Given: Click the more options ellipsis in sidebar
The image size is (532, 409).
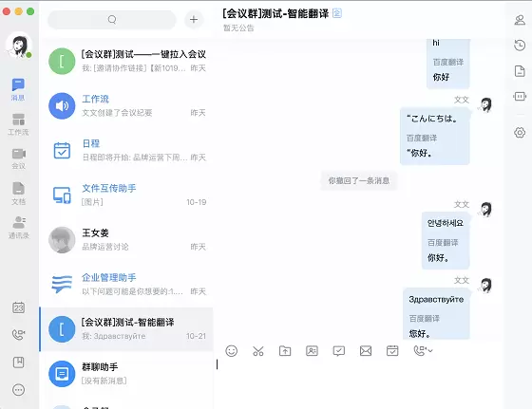Looking at the screenshot, I should pyautogui.click(x=18, y=390).
